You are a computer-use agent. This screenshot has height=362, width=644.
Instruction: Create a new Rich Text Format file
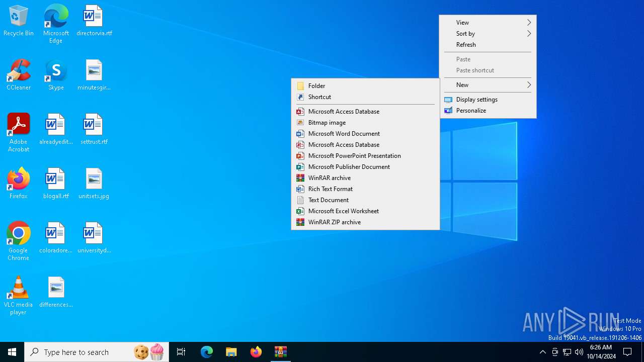(365, 189)
